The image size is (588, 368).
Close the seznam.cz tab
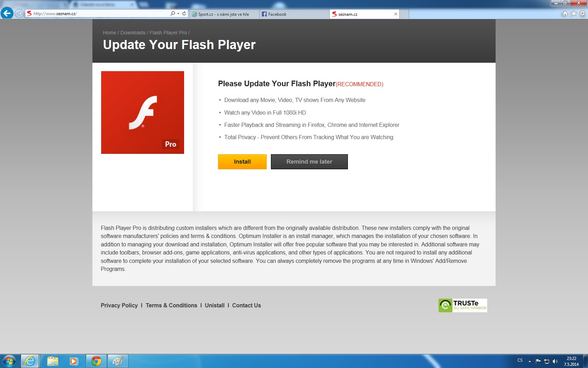396,14
